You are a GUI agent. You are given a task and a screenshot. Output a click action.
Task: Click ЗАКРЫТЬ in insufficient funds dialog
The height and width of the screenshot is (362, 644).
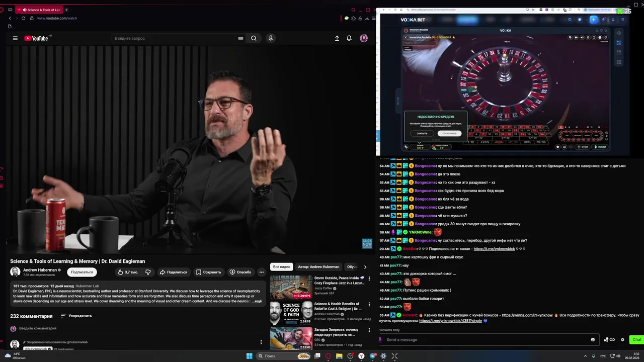(422, 133)
